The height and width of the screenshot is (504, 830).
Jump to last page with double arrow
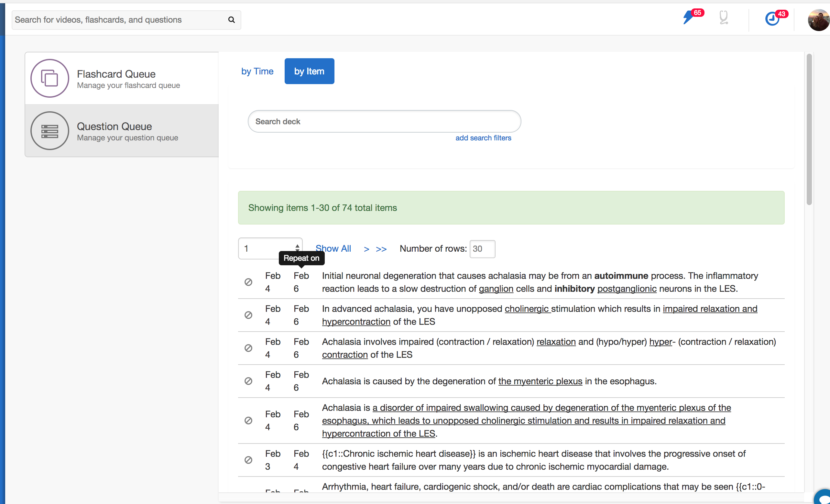point(381,249)
